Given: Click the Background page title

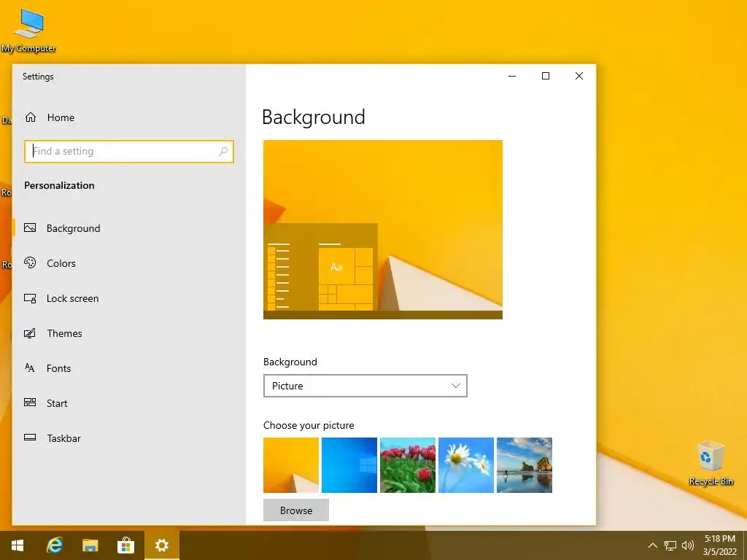Looking at the screenshot, I should [x=314, y=117].
